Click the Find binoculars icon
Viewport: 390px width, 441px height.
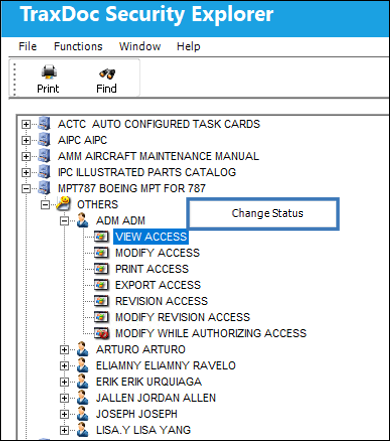tap(107, 73)
